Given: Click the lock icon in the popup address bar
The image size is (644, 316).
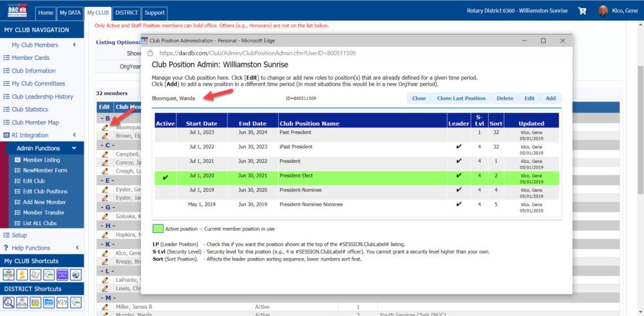Looking at the screenshot, I should click(150, 53).
